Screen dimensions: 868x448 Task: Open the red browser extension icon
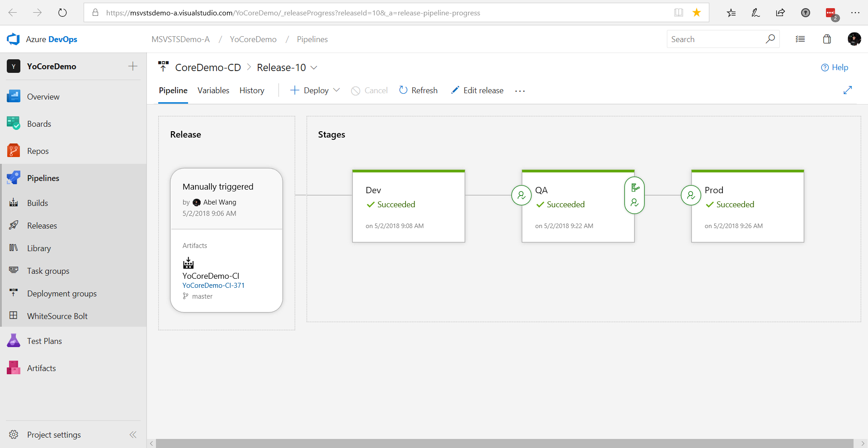point(831,14)
